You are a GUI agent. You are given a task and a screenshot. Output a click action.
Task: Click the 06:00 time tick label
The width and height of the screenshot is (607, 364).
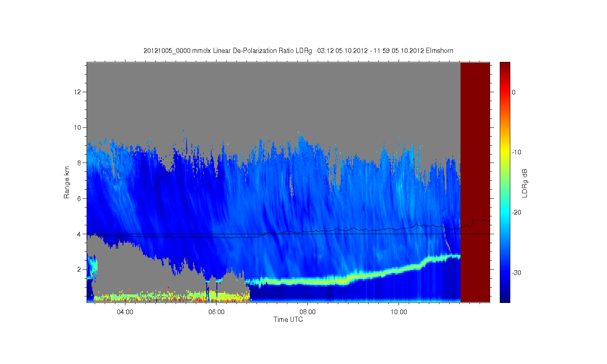pos(216,312)
